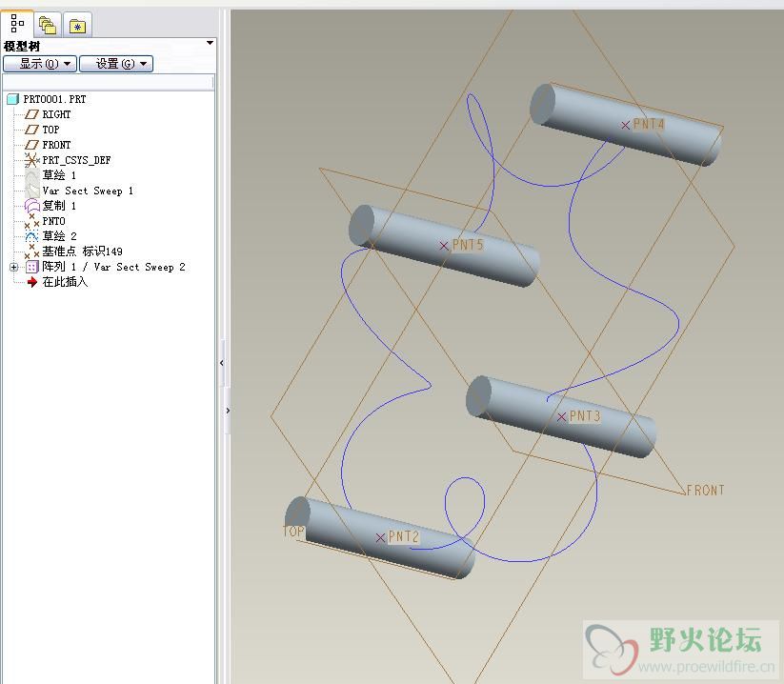The width and height of the screenshot is (784, 684).
Task: Click the 在此插入 insert-here marker
Action: click(x=65, y=282)
